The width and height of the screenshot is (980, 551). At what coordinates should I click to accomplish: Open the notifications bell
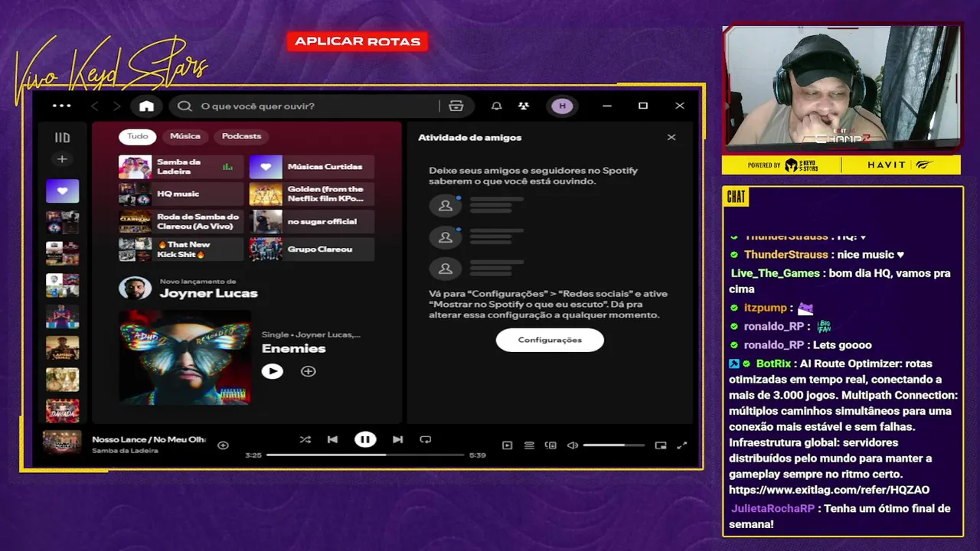496,106
